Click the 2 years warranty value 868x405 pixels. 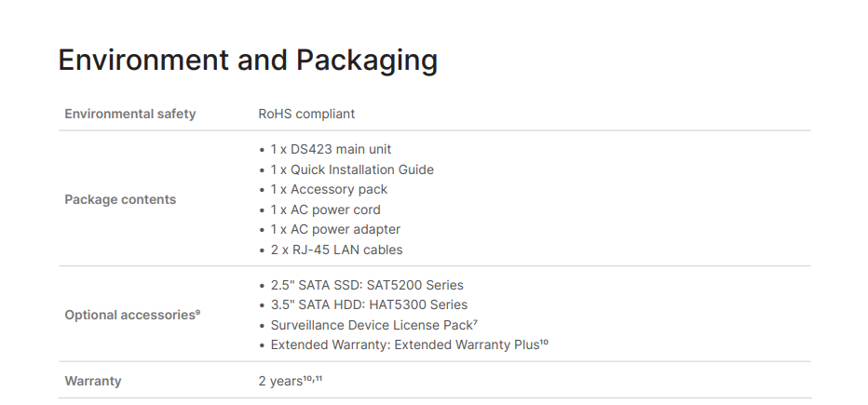point(279,381)
